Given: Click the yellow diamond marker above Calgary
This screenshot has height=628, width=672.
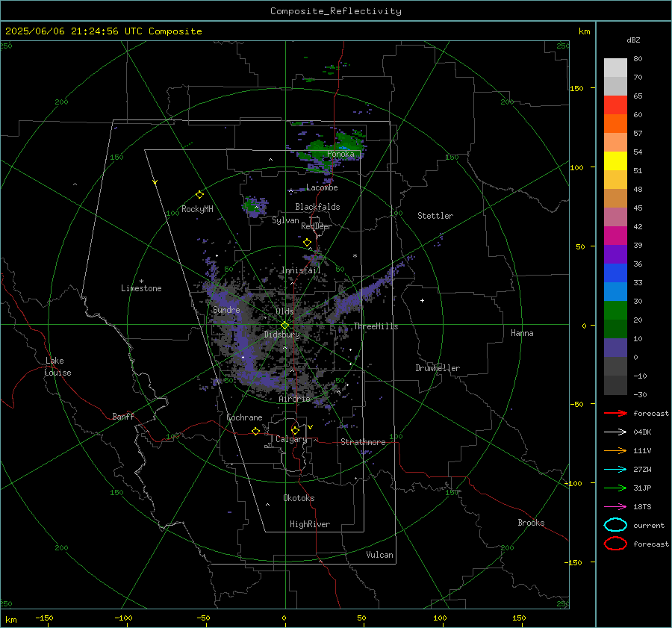Looking at the screenshot, I should (x=295, y=430).
